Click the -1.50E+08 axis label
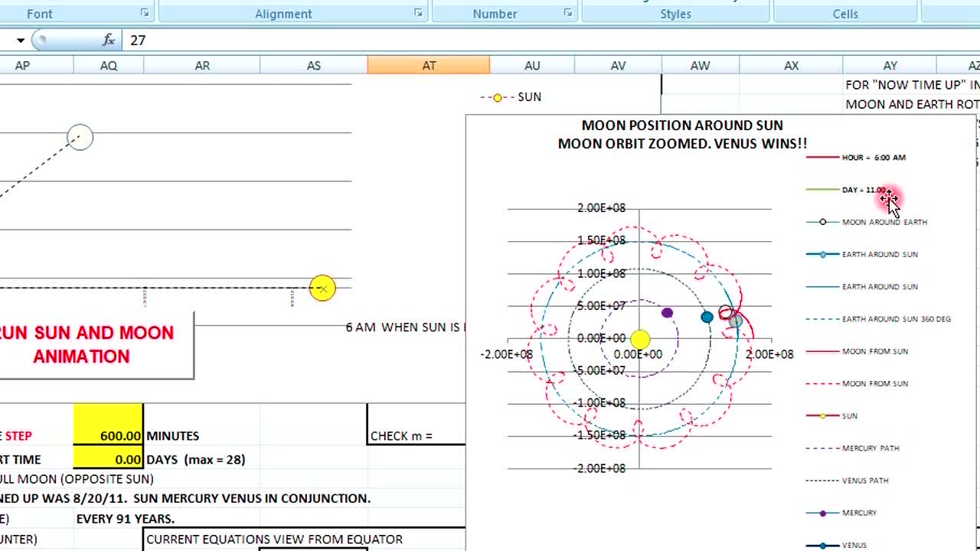 (x=599, y=435)
